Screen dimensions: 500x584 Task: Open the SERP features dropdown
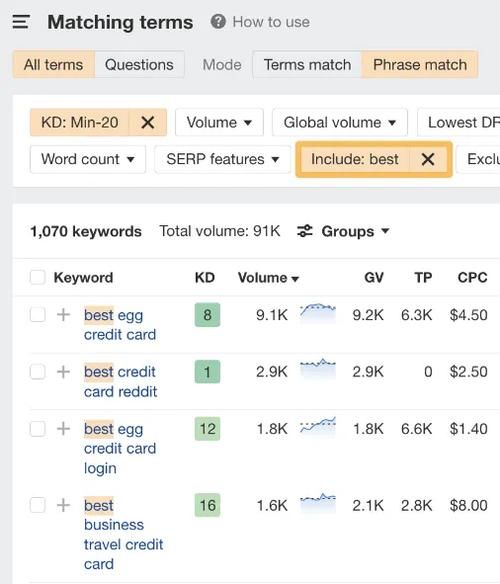coord(223,159)
